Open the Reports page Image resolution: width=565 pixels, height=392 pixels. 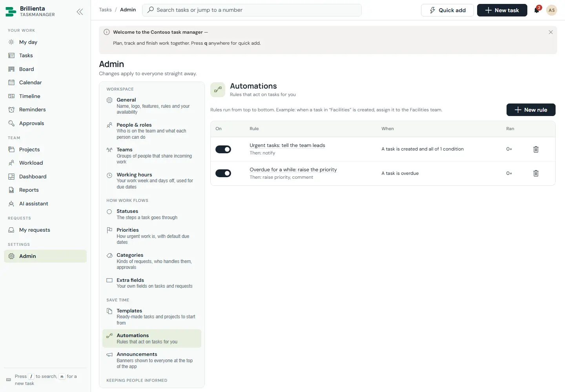tap(45, 190)
